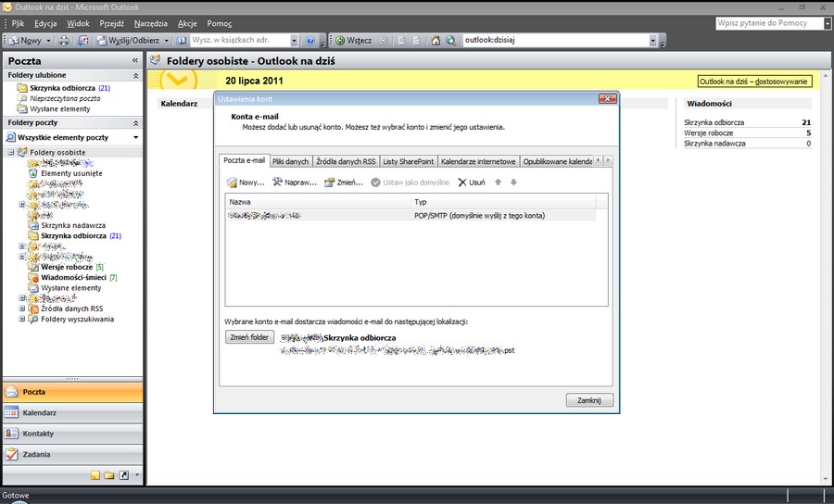Click the Print icon in main toolbar
The height and width of the screenshot is (504, 834).
[64, 41]
